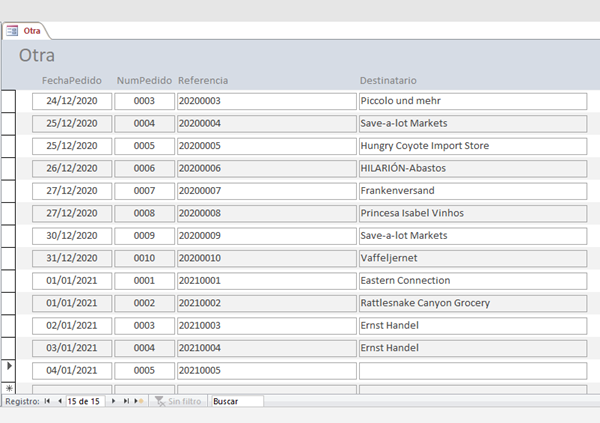This screenshot has width=600, height=423.
Task: Click Referencia field 20200008
Action: [266, 214]
